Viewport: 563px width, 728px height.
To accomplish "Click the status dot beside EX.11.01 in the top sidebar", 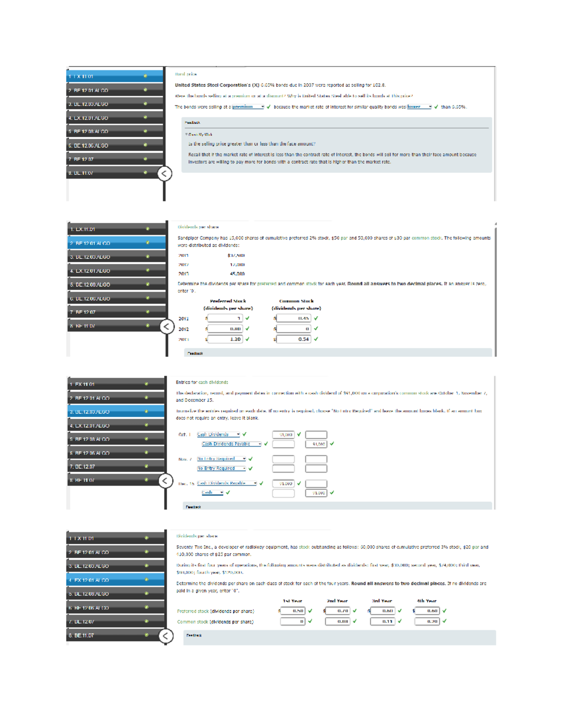I will (x=145, y=76).
